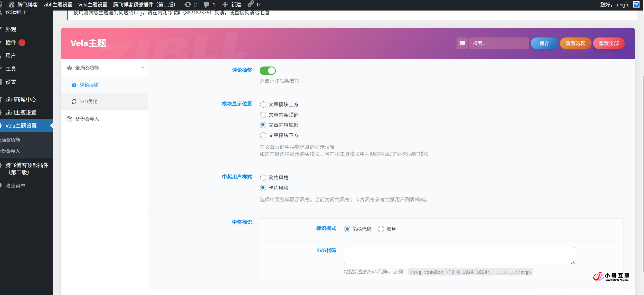Disable the 评论抽奖 toggle switch
The width and height of the screenshot is (644, 295).
click(267, 71)
